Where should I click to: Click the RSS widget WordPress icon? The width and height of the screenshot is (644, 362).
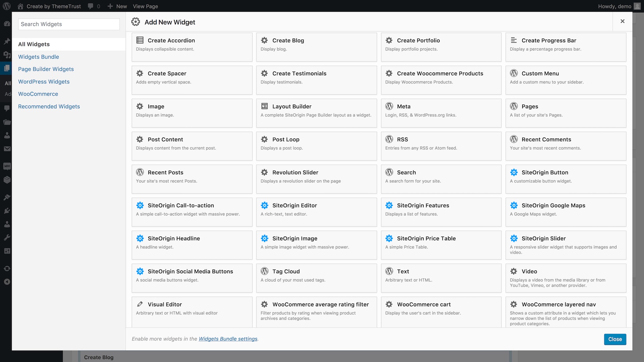pos(389,139)
